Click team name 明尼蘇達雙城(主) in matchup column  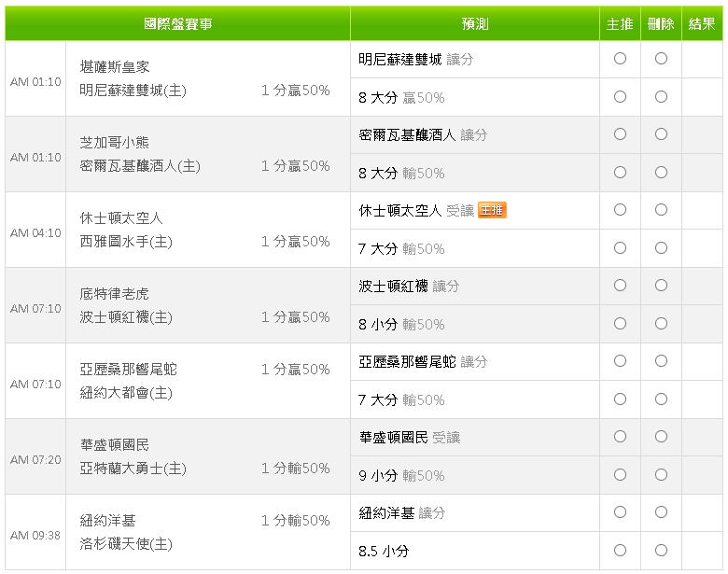pyautogui.click(x=133, y=91)
